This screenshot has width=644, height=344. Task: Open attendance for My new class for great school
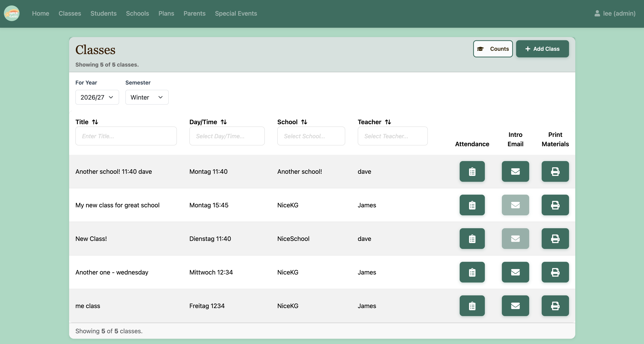(472, 205)
